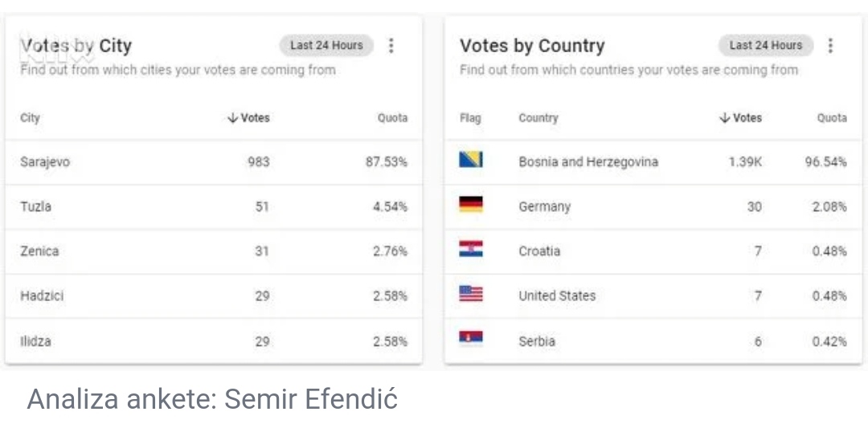Click the Country column header
Image resolution: width=868 pixels, height=424 pixels.
tap(538, 118)
